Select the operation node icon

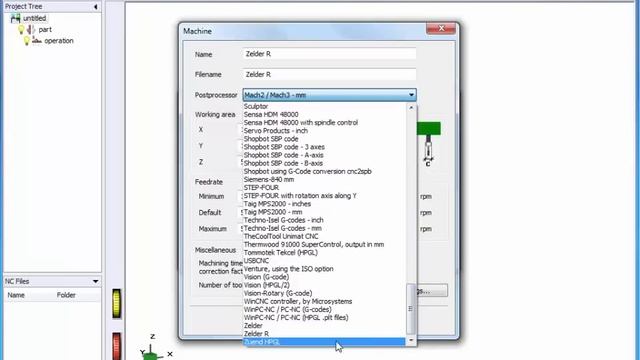[37, 40]
